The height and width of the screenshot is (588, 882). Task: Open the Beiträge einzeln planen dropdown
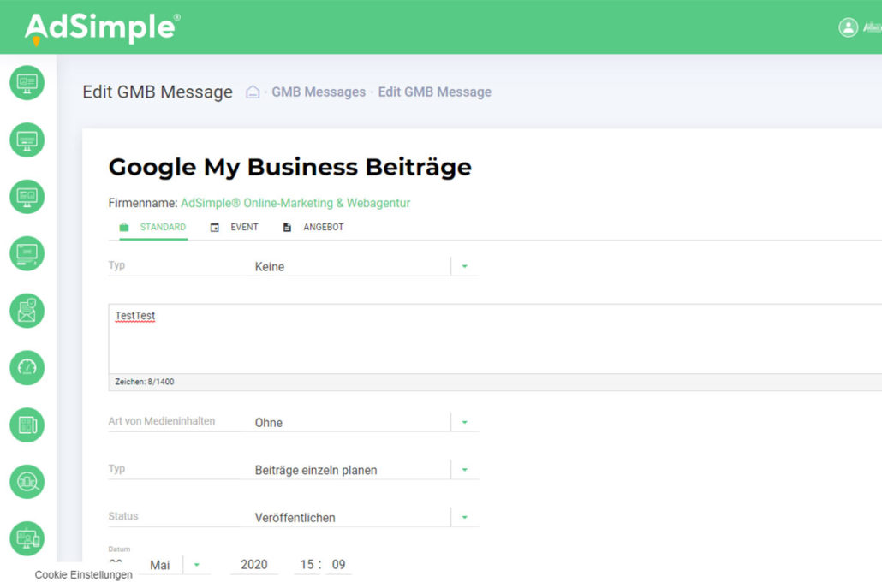coord(464,470)
